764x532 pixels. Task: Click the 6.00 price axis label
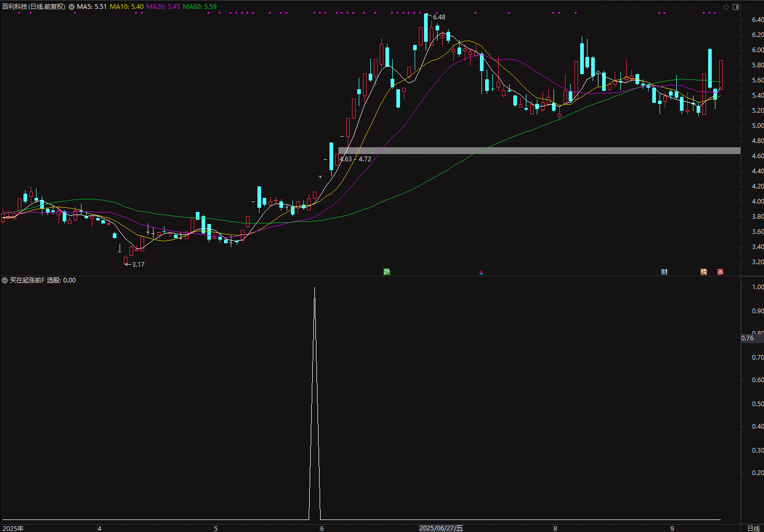(757, 50)
